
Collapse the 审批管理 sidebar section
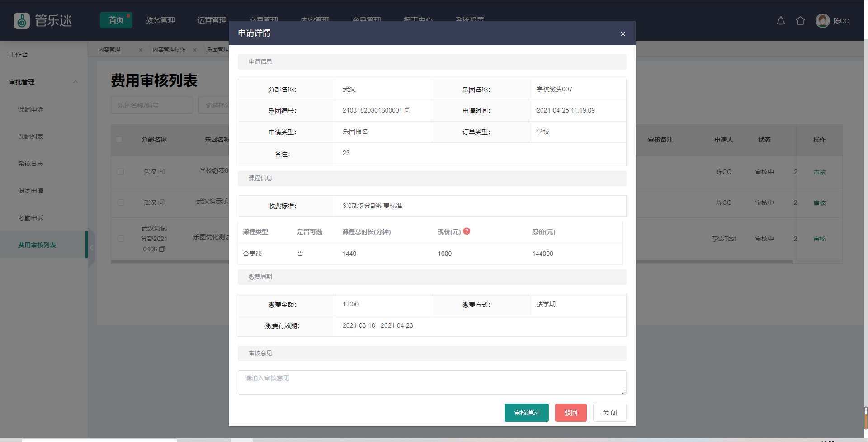click(x=75, y=82)
